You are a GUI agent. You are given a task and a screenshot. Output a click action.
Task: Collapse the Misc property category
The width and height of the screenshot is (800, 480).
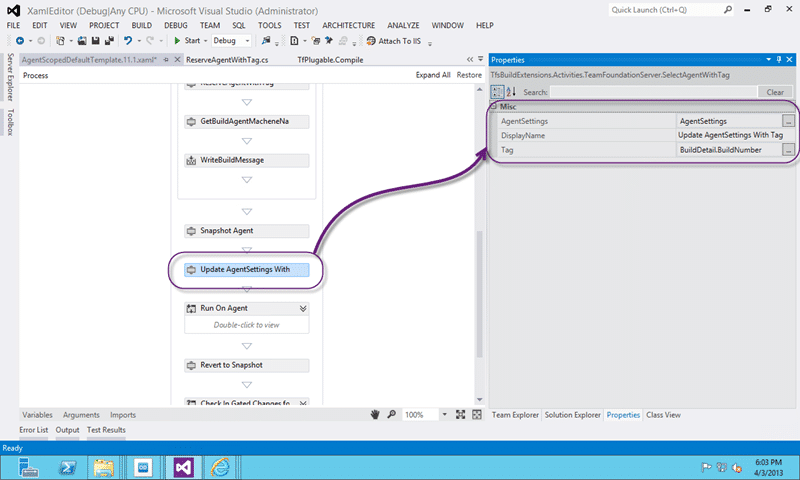click(x=493, y=107)
